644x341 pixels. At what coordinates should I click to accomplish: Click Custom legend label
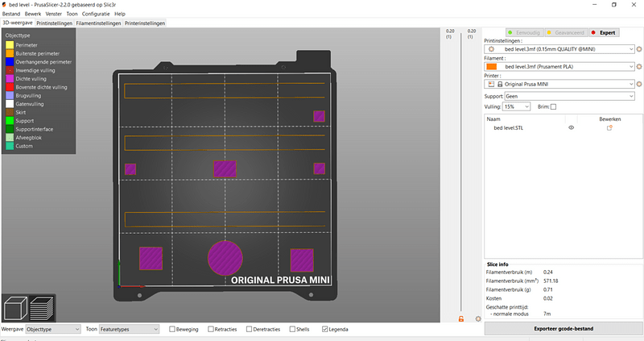click(24, 146)
